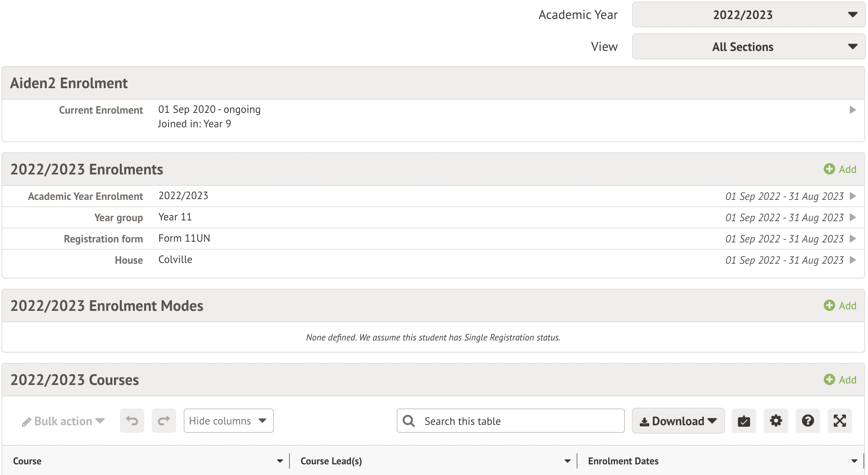The height and width of the screenshot is (475, 868).
Task: Open the Course column header dropdown
Action: point(280,461)
